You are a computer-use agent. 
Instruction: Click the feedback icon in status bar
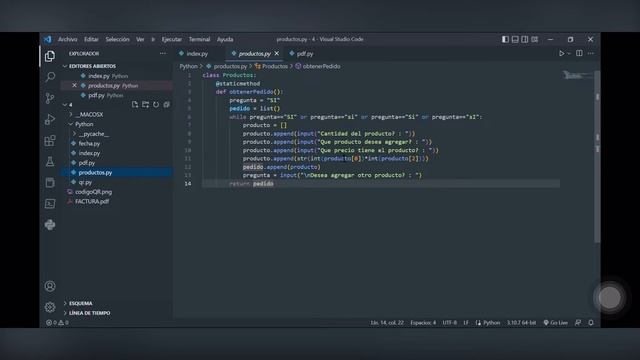point(578,322)
